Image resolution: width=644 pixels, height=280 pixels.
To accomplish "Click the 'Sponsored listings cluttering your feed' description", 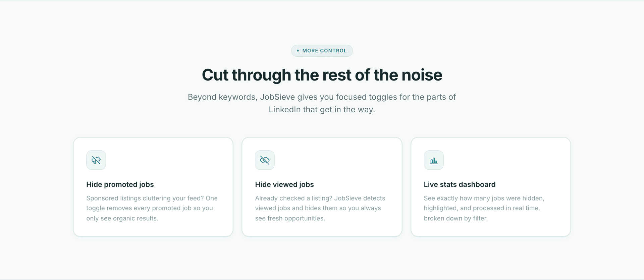I will point(152,208).
